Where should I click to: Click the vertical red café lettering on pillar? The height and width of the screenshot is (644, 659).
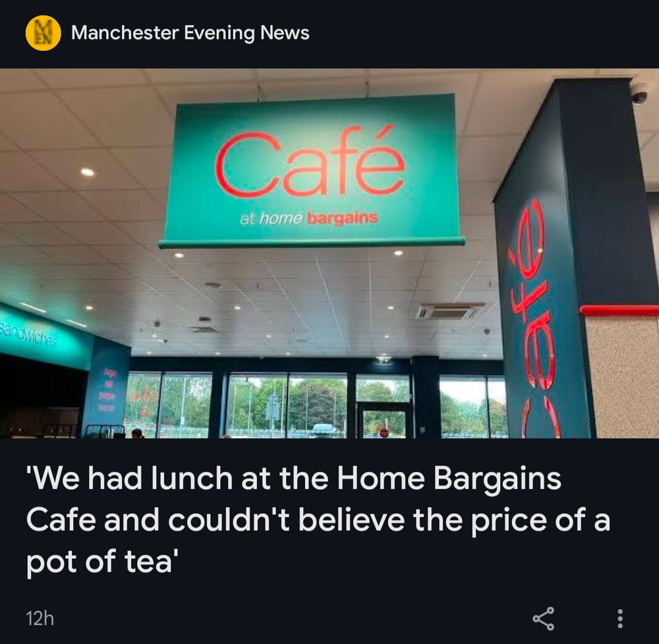pos(534,317)
